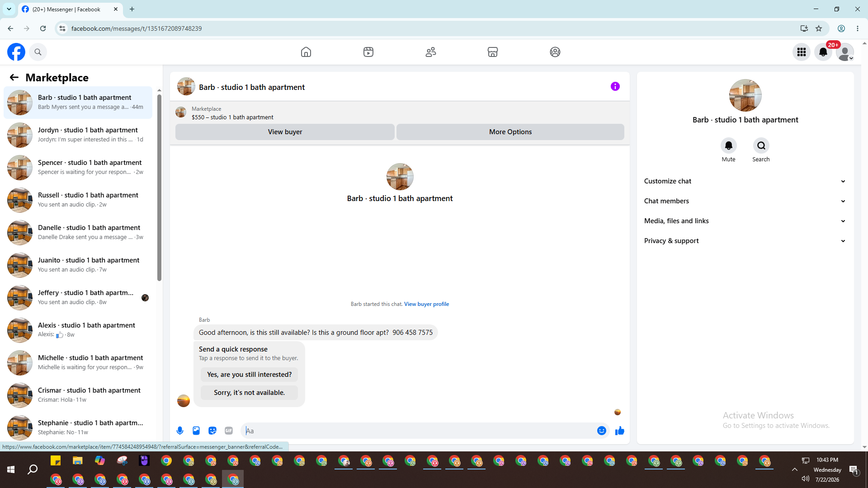This screenshot has width=868, height=488.
Task: Install app icon in address bar
Action: click(804, 28)
